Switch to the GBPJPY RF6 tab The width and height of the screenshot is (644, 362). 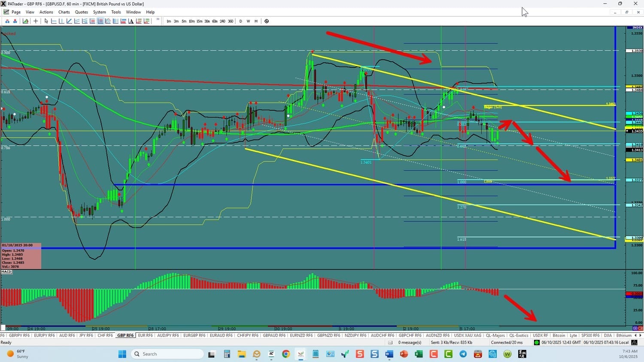19,335
